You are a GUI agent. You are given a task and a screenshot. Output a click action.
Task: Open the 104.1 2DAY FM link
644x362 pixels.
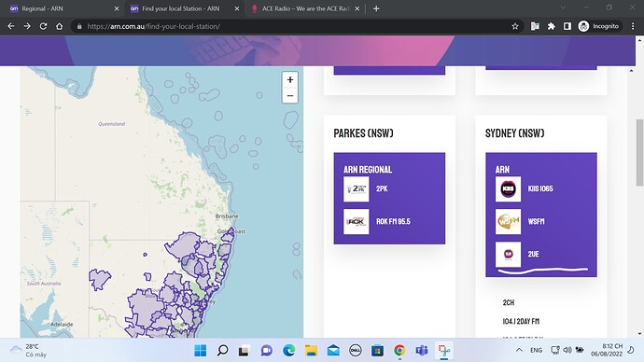pyautogui.click(x=521, y=321)
